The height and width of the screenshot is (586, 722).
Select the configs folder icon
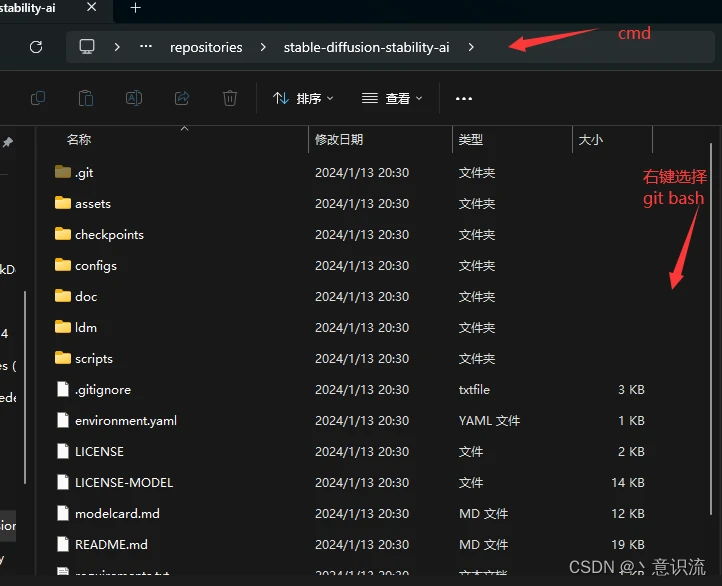(63, 265)
